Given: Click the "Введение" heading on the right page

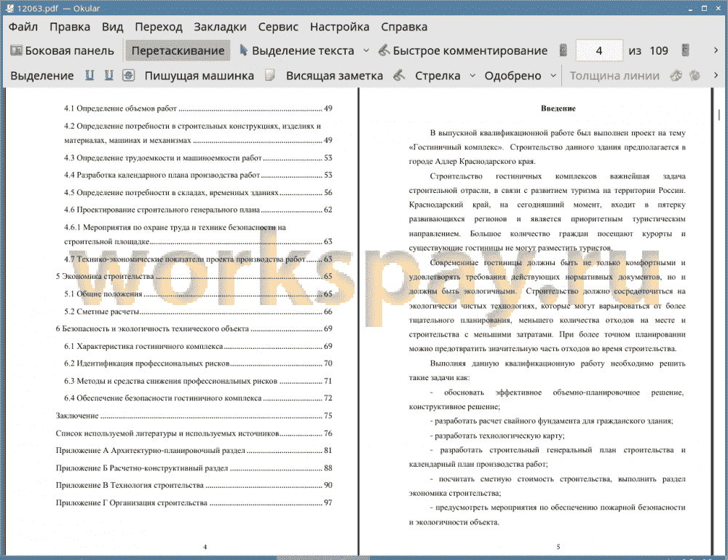Looking at the screenshot, I should (558, 109).
